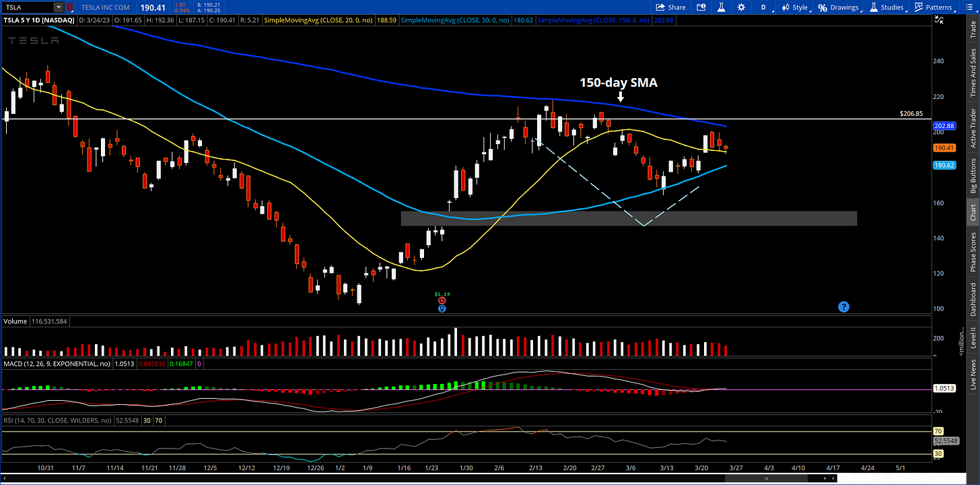The image size is (980, 485).
Task: Click the 180.62 price bubble on axis
Action: pos(944,165)
